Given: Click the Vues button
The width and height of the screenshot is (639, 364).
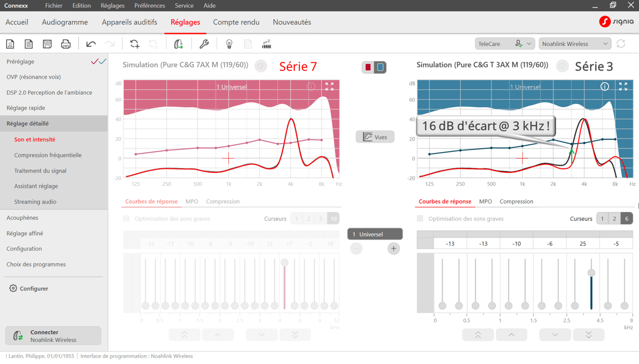Looking at the screenshot, I should [x=375, y=137].
